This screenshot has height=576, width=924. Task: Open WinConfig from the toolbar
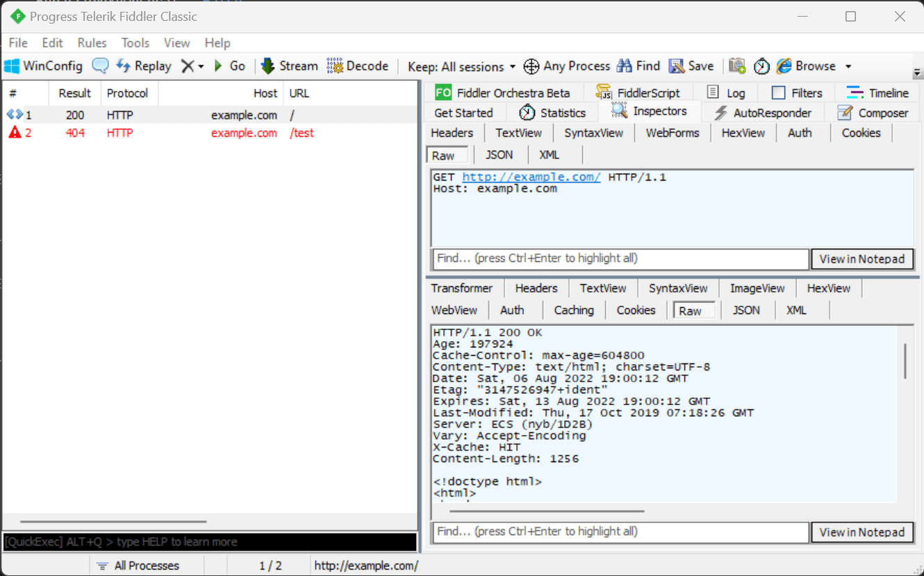point(44,66)
